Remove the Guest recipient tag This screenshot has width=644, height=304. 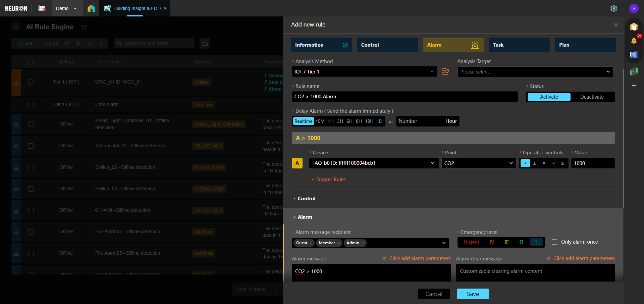tap(311, 243)
